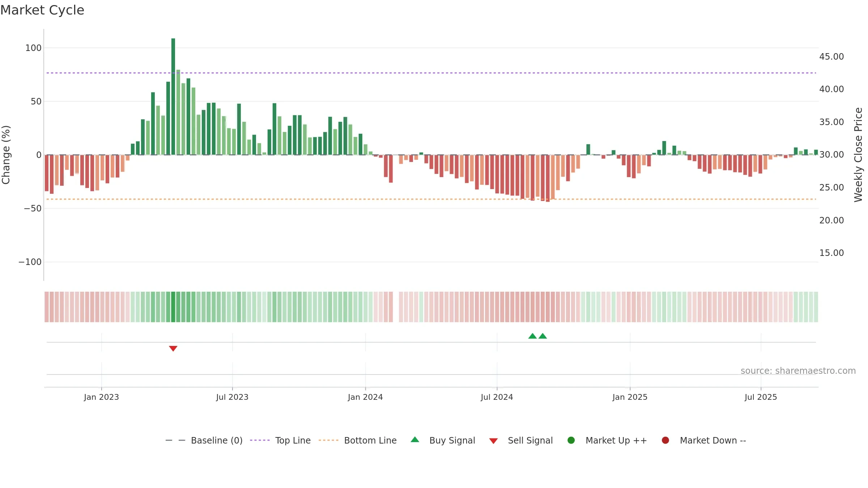Click the green Buy Signal triangle in legend
The image size is (868, 488).
[x=415, y=440]
